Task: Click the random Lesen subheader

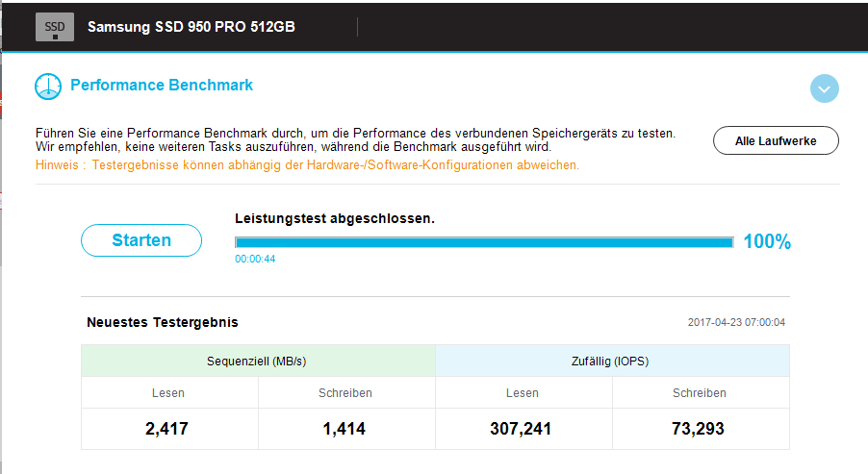Action: pos(523,392)
